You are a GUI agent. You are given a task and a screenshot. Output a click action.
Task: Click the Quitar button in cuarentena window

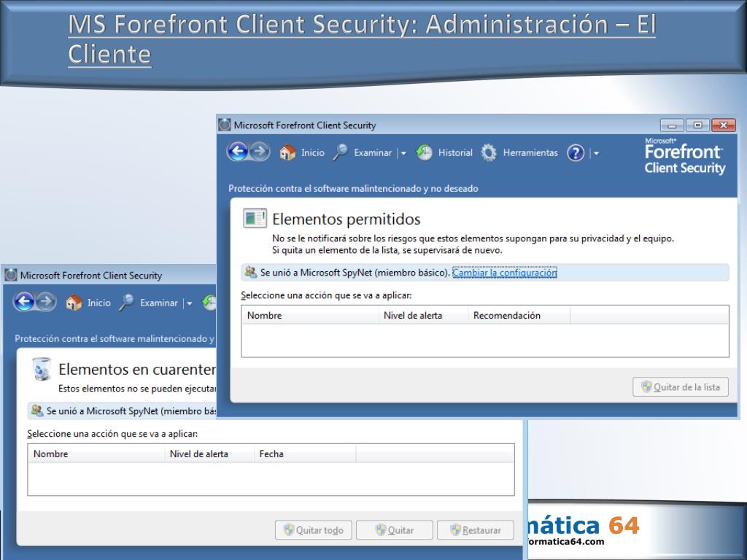(x=395, y=530)
